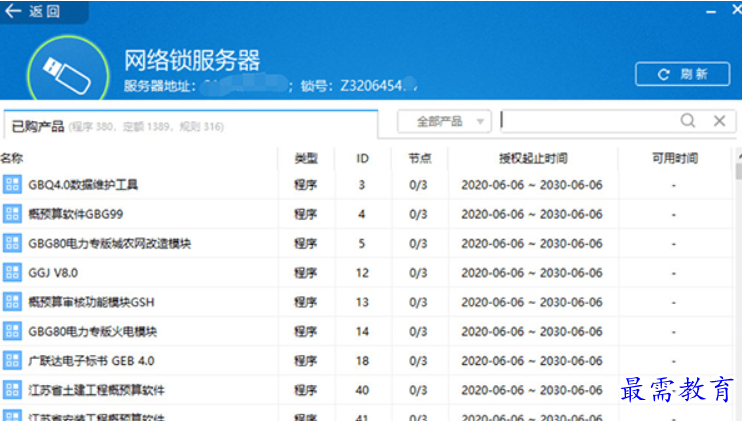
Task: Select the GBQ4.0数据维护工具 row name
Action: [83, 184]
